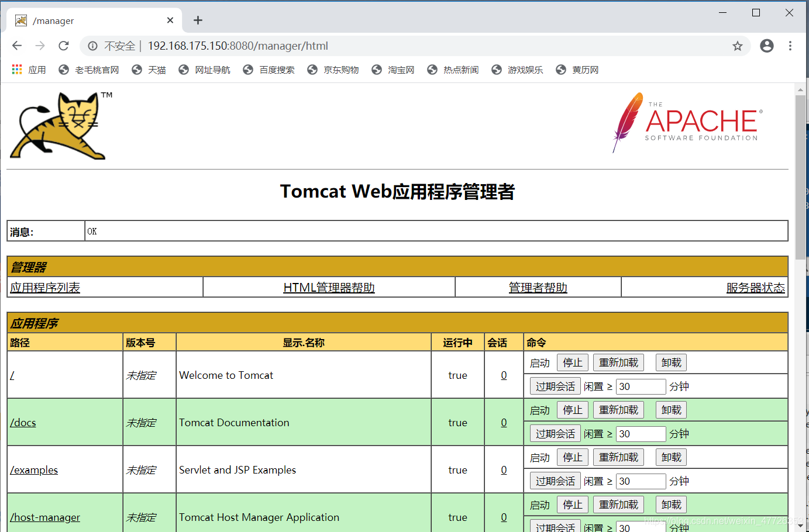The height and width of the screenshot is (532, 809).
Task: Click idle minutes field for /examples
Action: pos(641,481)
